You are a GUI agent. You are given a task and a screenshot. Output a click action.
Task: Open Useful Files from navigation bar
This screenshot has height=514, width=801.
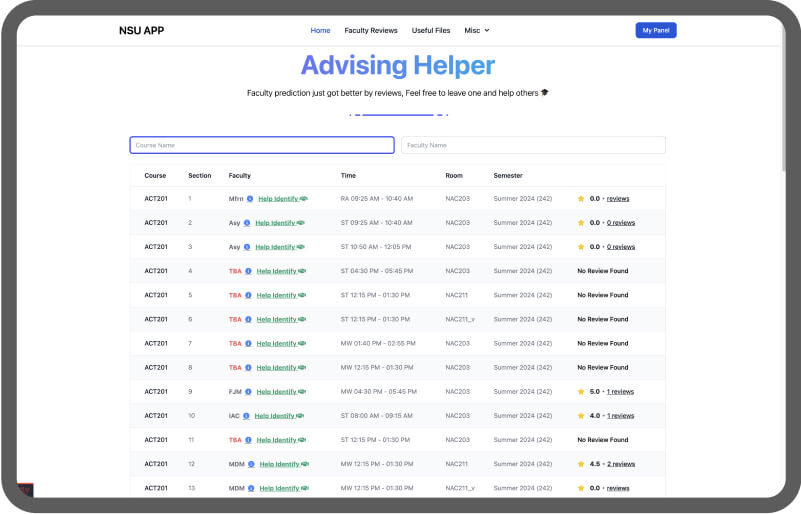coord(430,30)
